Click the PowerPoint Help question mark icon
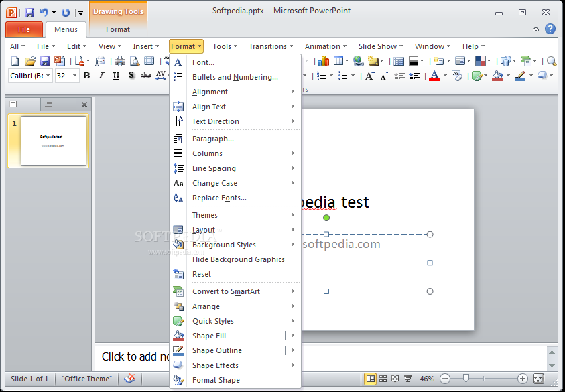Image resolution: width=565 pixels, height=392 pixels. 550,29
